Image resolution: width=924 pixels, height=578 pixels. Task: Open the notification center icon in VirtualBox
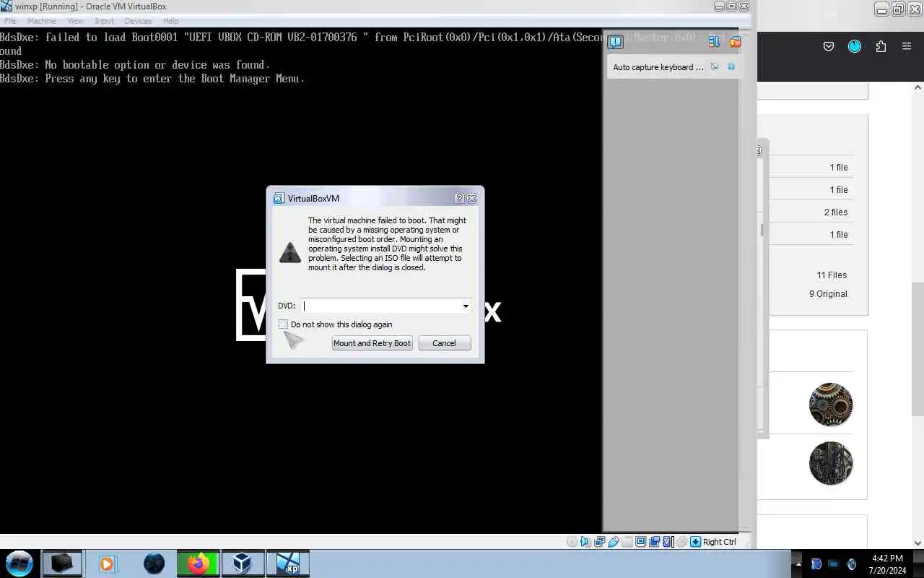(x=615, y=42)
